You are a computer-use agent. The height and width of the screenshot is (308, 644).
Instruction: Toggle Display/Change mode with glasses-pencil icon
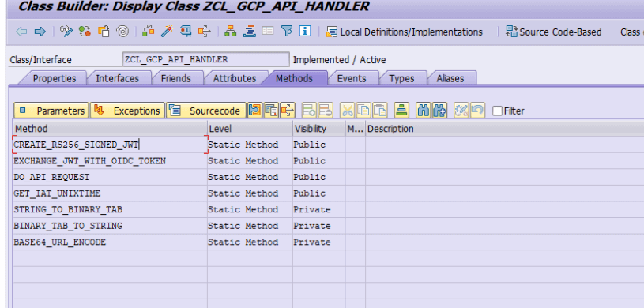click(x=66, y=32)
